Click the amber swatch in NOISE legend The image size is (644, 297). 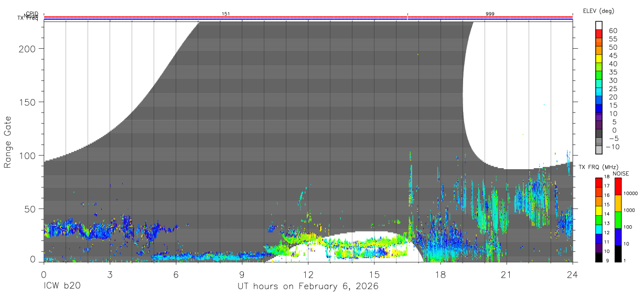[618, 203]
